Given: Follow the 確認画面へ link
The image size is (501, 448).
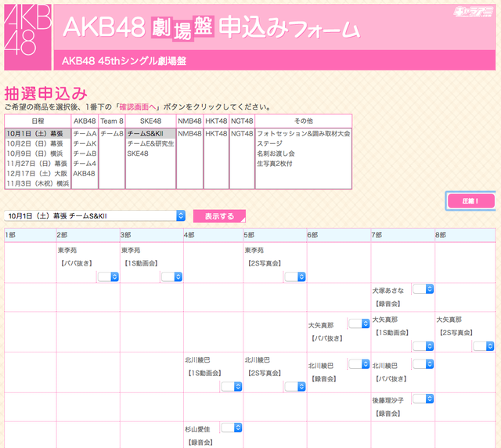Looking at the screenshot, I should [138, 107].
